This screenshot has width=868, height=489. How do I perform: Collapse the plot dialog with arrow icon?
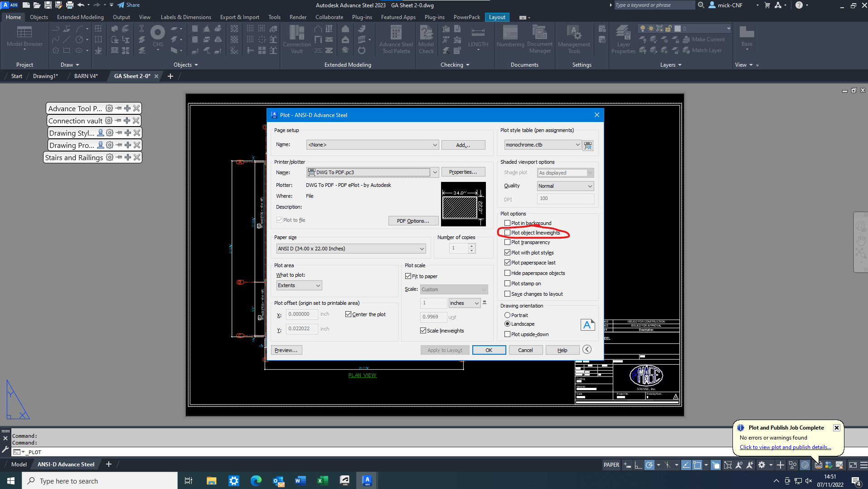pyautogui.click(x=587, y=349)
